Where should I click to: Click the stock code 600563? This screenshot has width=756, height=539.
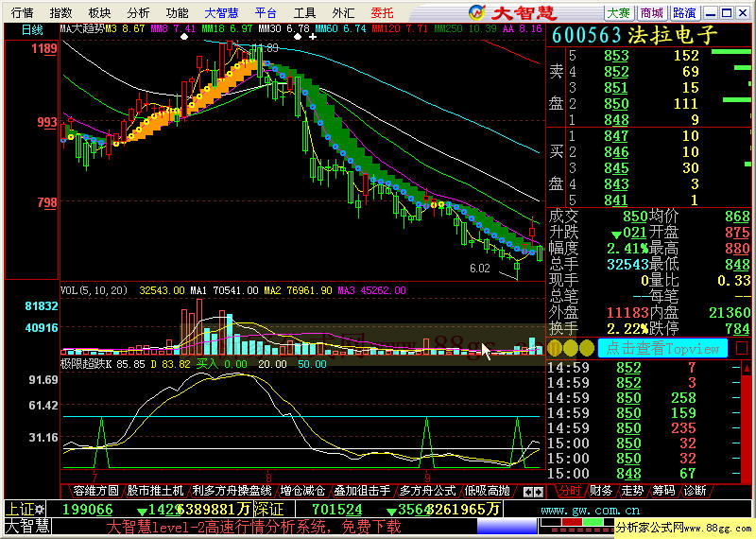click(587, 36)
